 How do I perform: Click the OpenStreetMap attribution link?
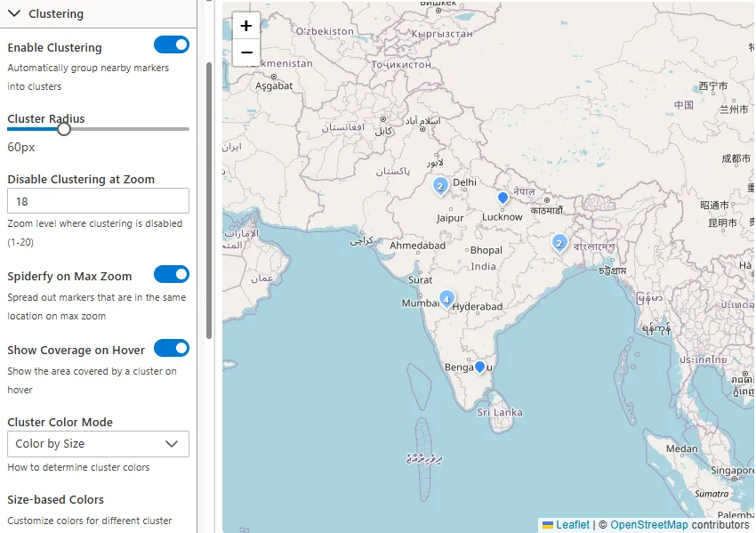[x=647, y=525]
